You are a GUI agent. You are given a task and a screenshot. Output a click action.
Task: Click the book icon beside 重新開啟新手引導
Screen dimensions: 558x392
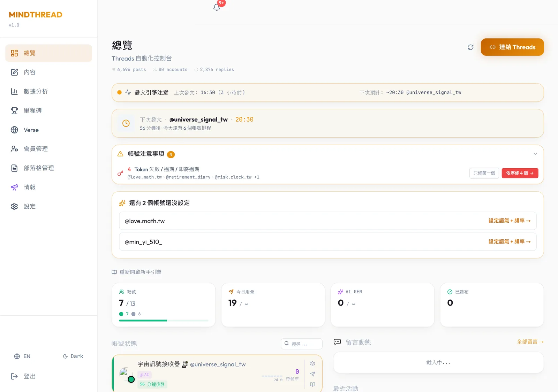(x=114, y=272)
